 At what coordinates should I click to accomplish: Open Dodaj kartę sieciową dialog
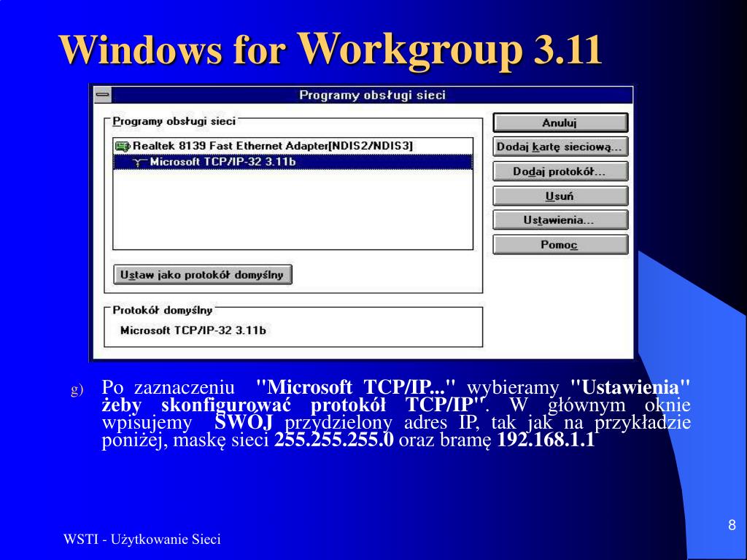tap(560, 147)
